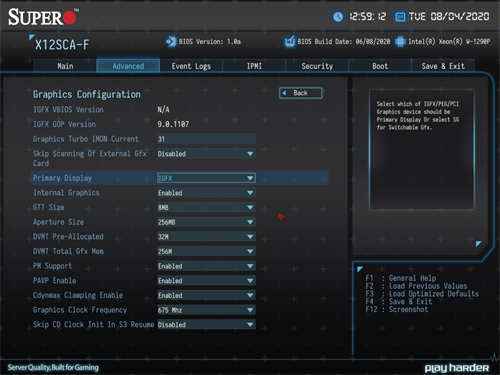Click the Aperture Size label
Image resolution: width=500 pixels, height=375 pixels.
[59, 222]
